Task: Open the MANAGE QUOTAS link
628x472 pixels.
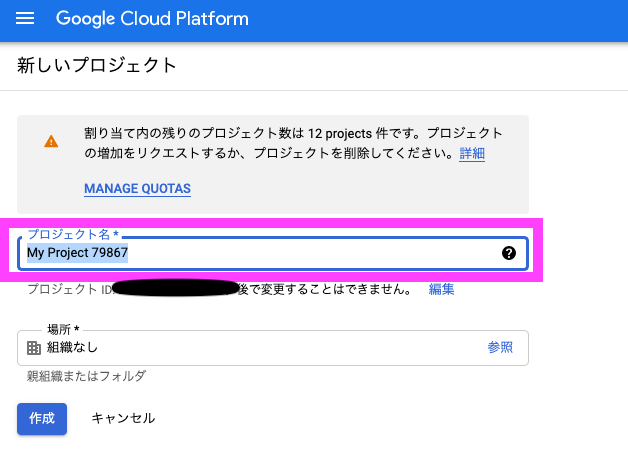Action: point(137,189)
